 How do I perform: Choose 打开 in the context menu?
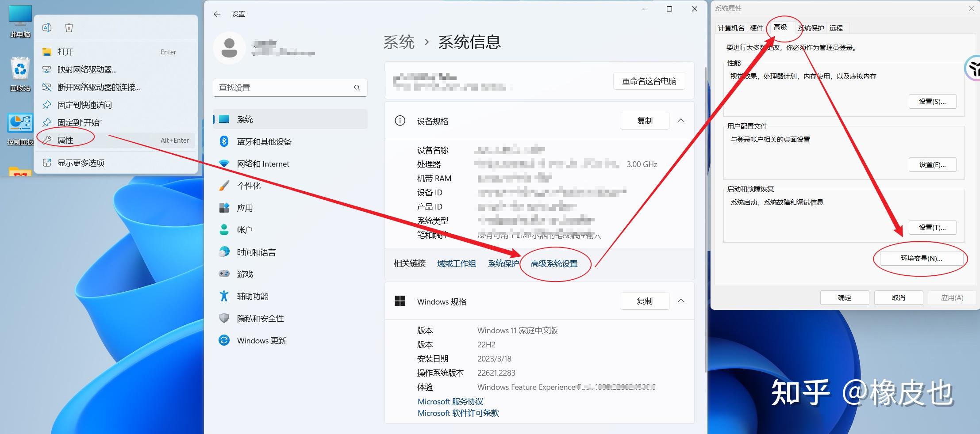point(116,52)
